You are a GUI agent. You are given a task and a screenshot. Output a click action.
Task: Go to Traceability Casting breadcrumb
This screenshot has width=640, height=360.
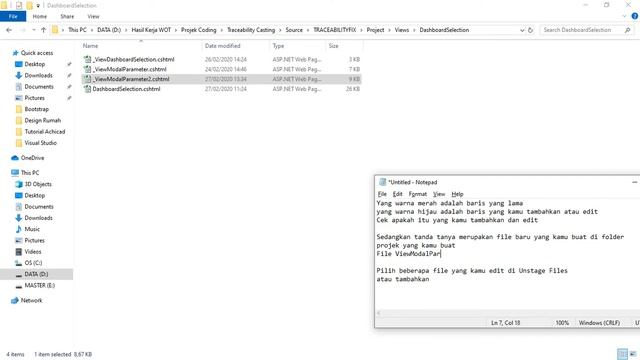pyautogui.click(x=251, y=30)
